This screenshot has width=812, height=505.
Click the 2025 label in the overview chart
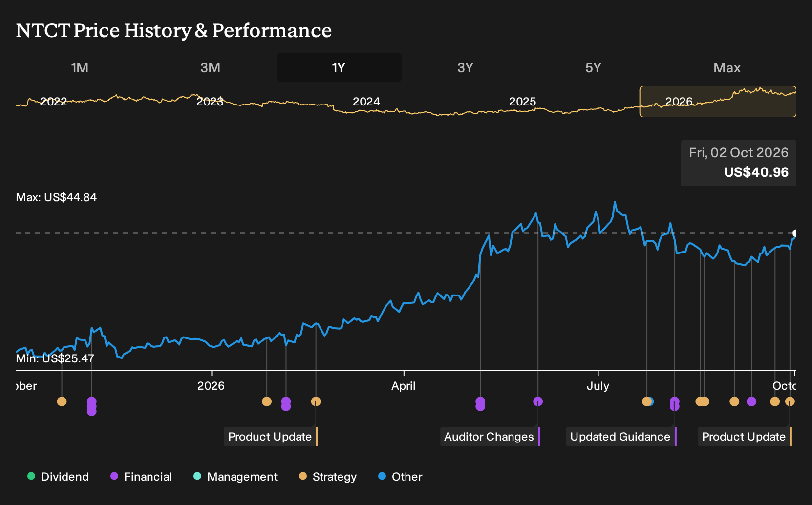pos(523,102)
